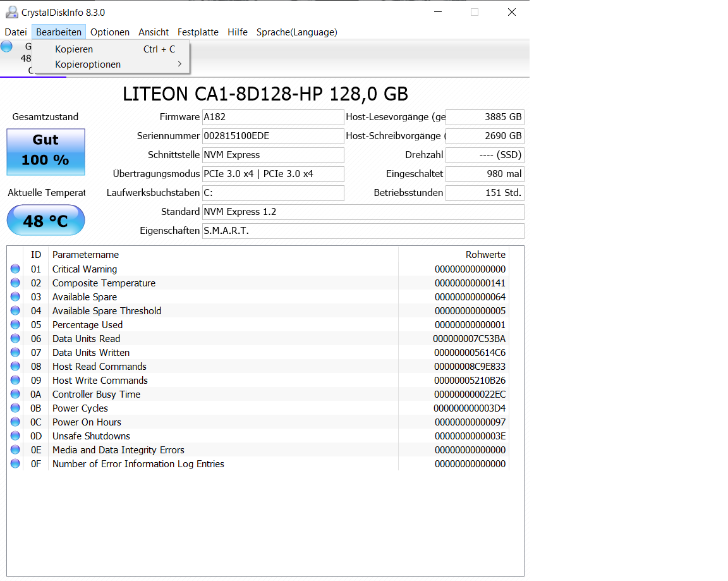Click the Schnittstelle field NVM Express
728x581 pixels.
[273, 155]
